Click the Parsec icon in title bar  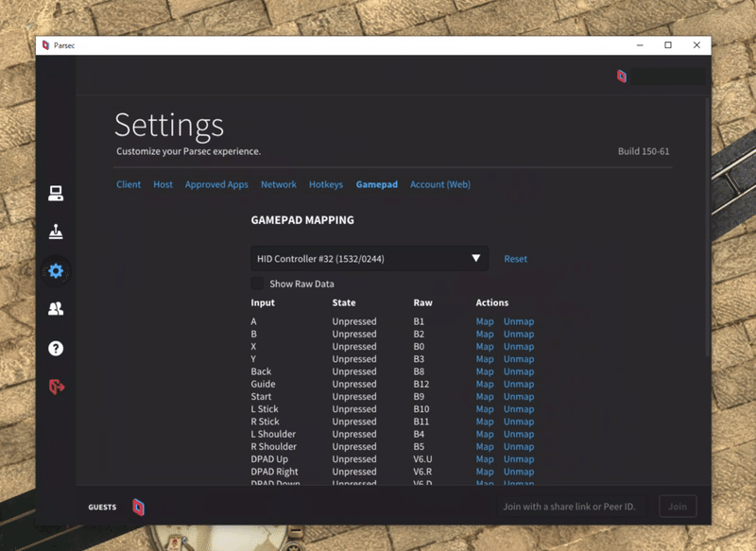[45, 45]
